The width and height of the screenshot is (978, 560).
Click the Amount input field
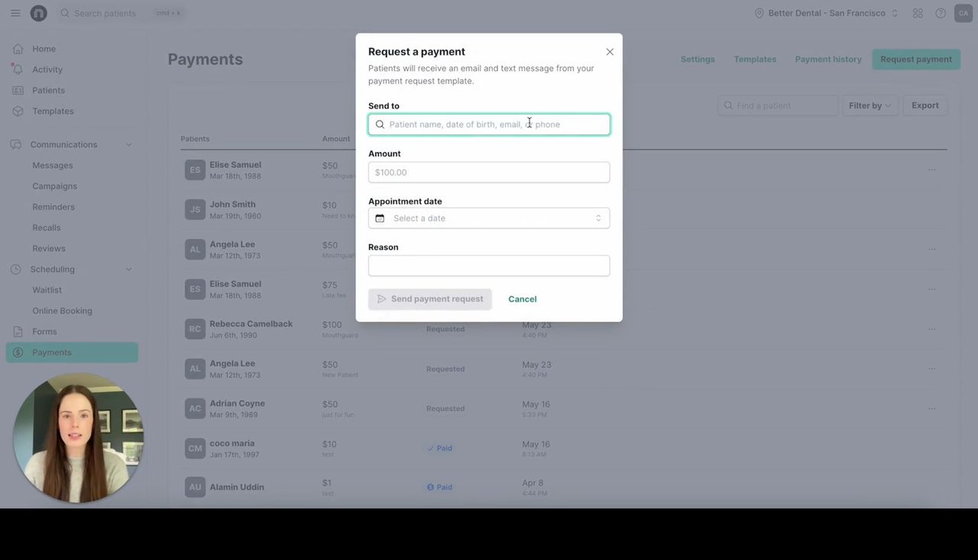489,173
